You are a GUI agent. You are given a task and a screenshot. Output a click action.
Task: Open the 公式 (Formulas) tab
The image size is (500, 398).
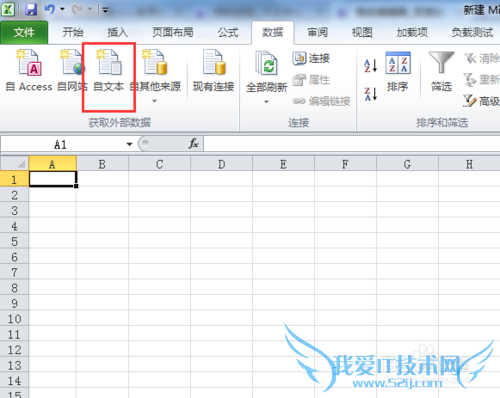228,32
